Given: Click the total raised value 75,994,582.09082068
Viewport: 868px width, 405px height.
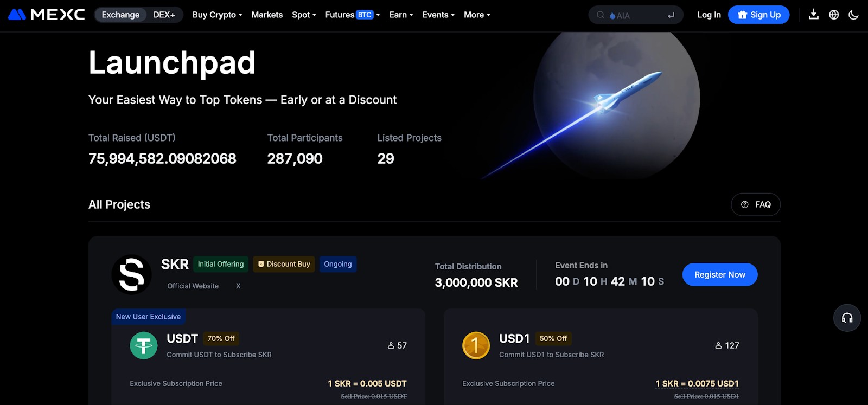Looking at the screenshot, I should [162, 158].
